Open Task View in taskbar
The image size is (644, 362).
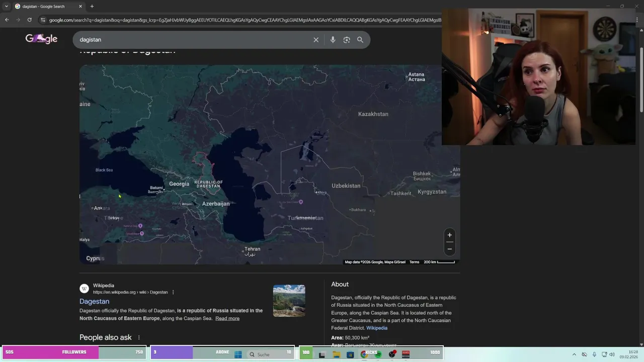[x=322, y=354]
